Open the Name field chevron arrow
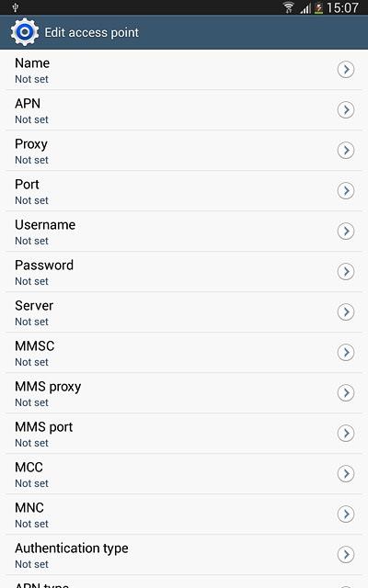This screenshot has height=588, width=368. point(346,70)
